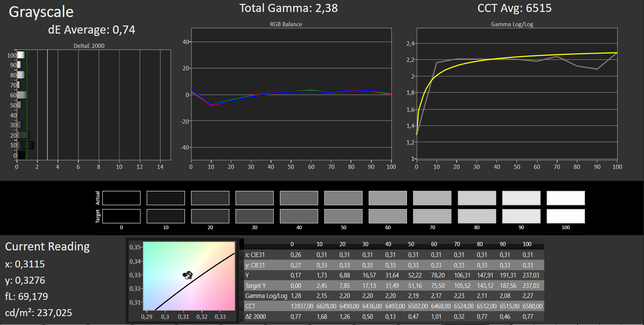This screenshot has height=325, width=644.
Task: Click the ΔE 2000 cell 0,13
Action: [390, 316]
